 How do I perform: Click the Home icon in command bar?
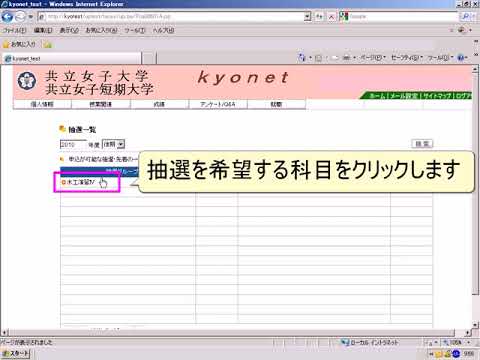click(302, 58)
